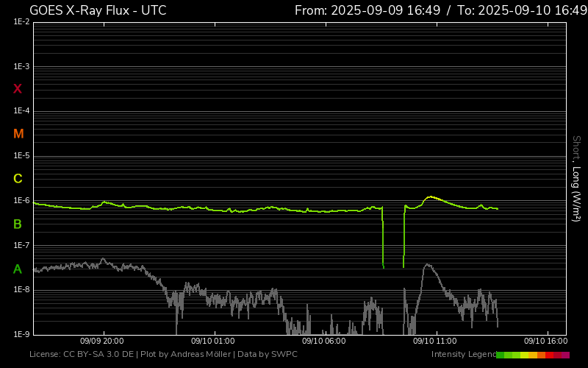Image resolution: width=588 pixels, height=368 pixels.
Task: Click the "09/09 20:00" time axis label
Action: coord(102,341)
